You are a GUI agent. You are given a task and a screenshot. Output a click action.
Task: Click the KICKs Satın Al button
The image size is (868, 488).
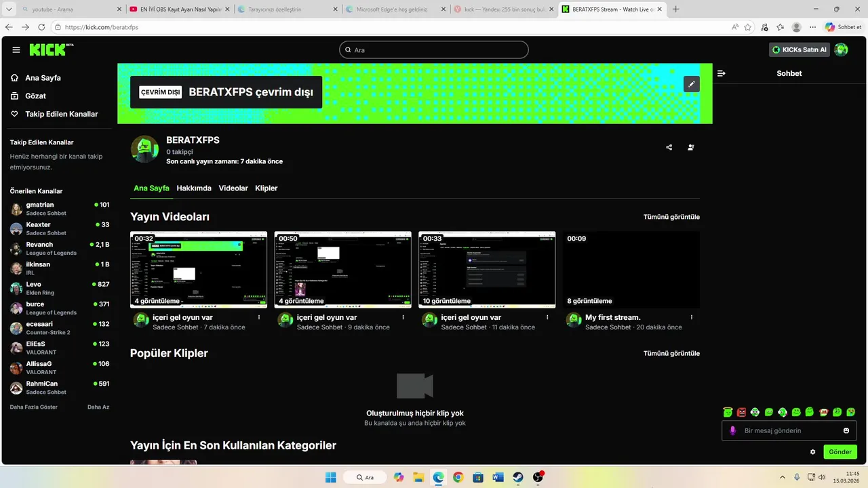(x=800, y=49)
